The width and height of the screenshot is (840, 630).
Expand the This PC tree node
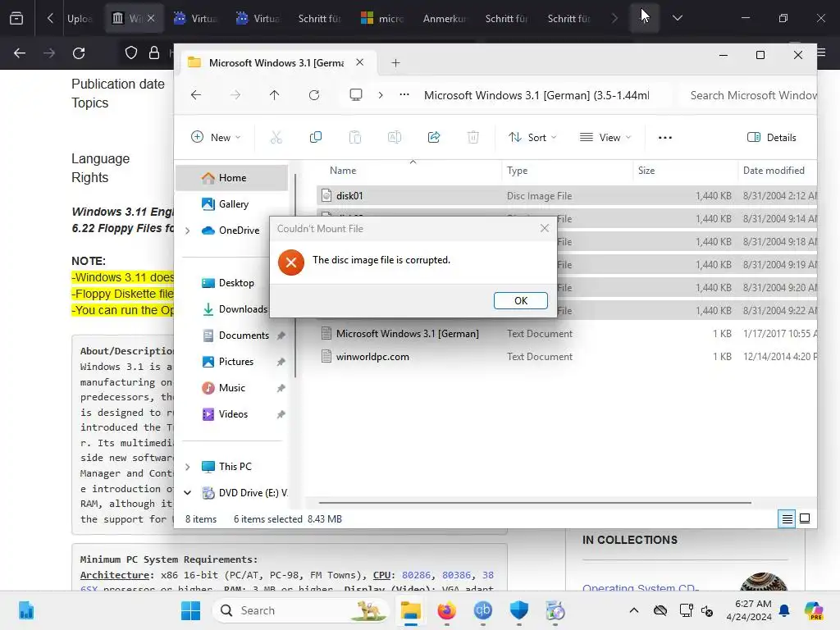188,467
